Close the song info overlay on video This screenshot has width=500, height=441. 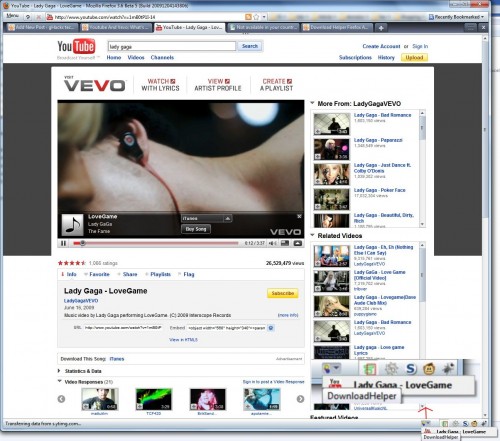(x=299, y=216)
